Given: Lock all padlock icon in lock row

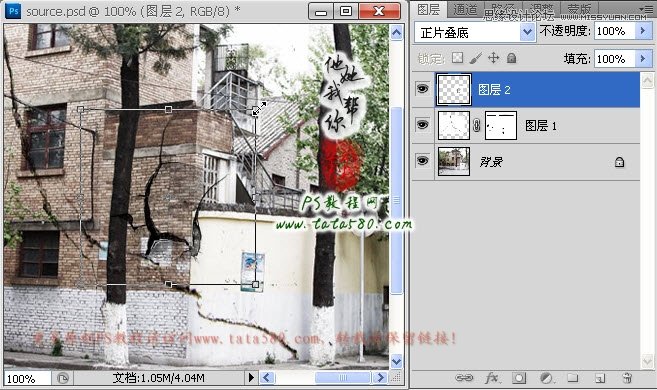Looking at the screenshot, I should tap(511, 58).
